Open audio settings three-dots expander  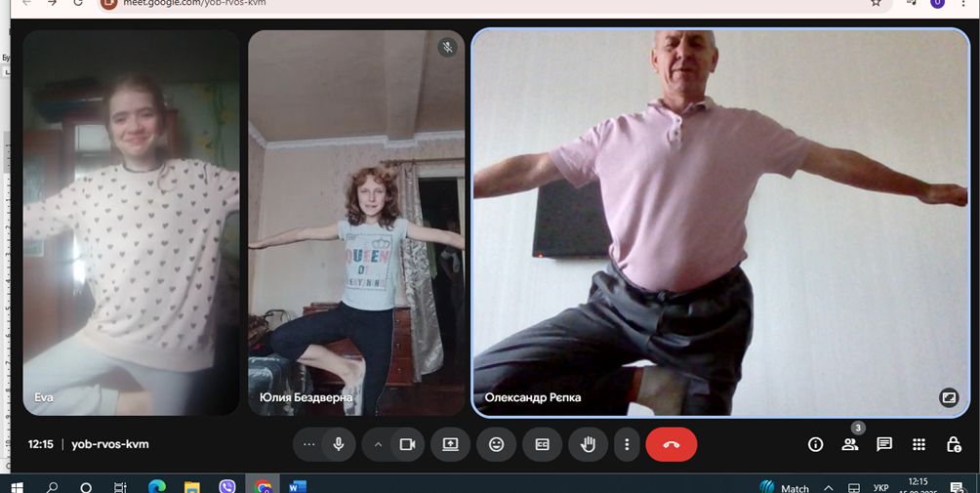[x=309, y=444]
